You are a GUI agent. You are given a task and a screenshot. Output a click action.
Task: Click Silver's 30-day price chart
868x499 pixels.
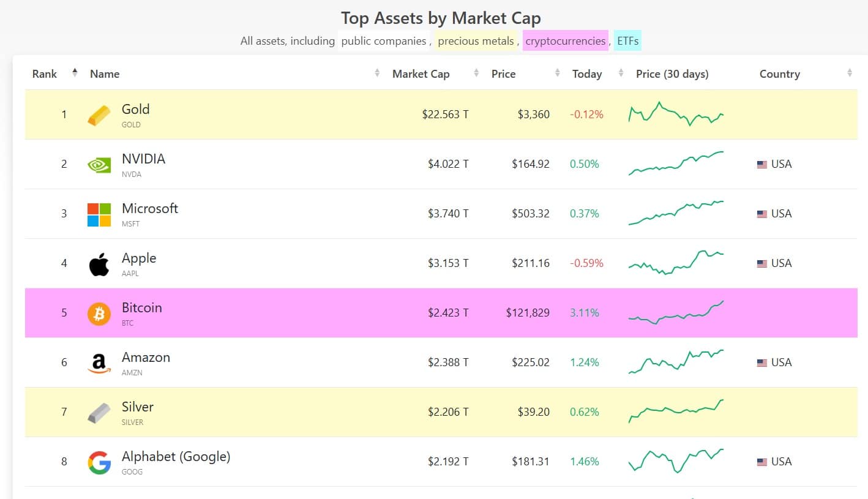tap(676, 411)
